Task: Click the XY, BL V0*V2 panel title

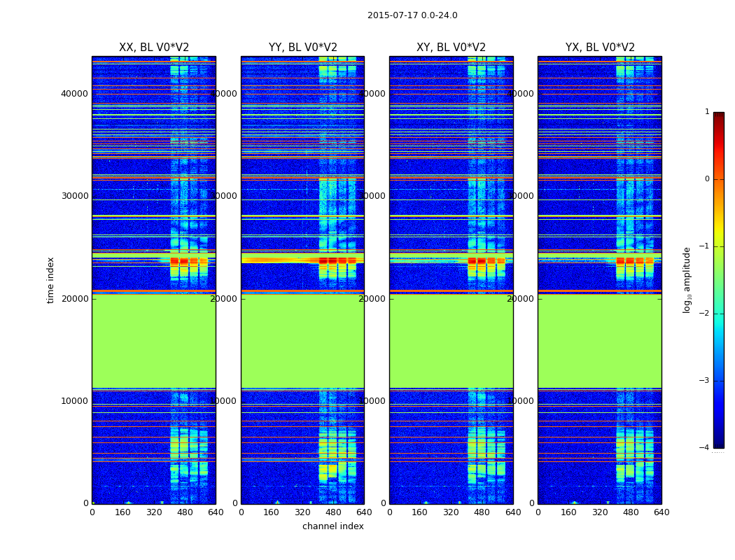Action: (451, 48)
